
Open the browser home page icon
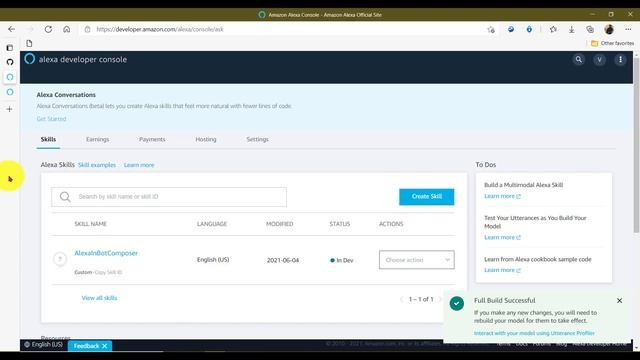67,29
